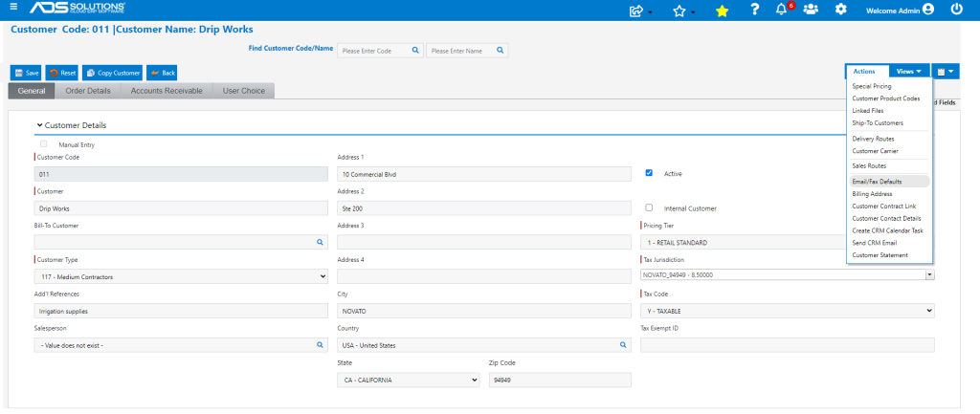This screenshot has height=414, width=980.
Task: Open the Tax Code dropdown
Action: pos(788,311)
